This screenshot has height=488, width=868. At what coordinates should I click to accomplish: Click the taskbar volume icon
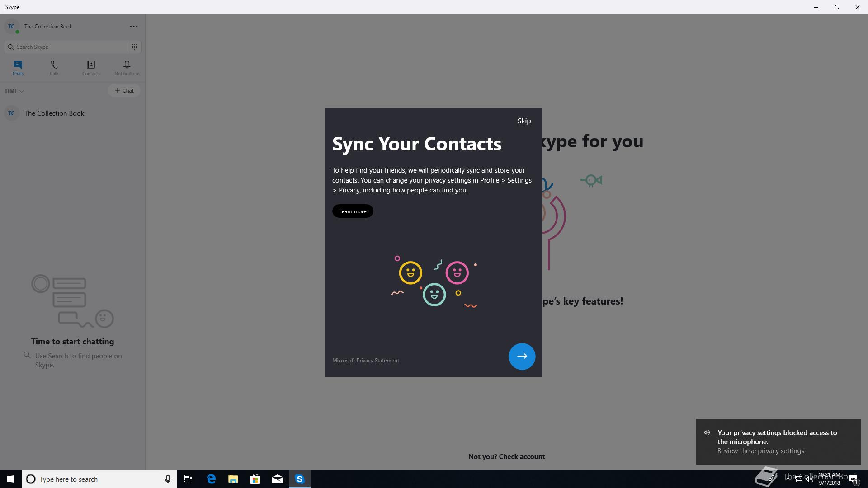[809, 479]
